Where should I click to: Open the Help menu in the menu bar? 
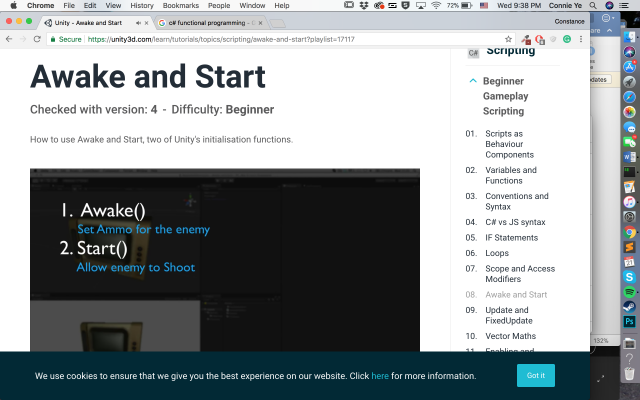[282, 5]
